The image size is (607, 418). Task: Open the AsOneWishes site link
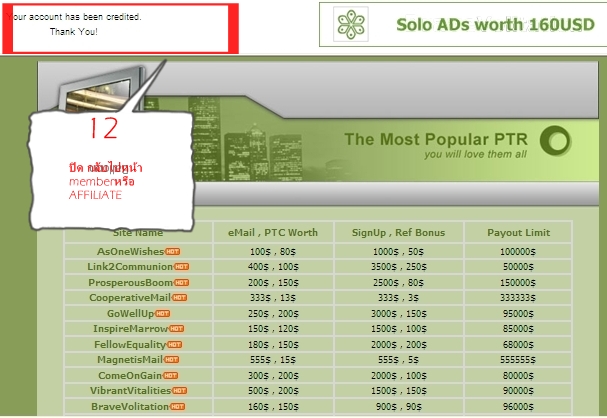tap(130, 251)
